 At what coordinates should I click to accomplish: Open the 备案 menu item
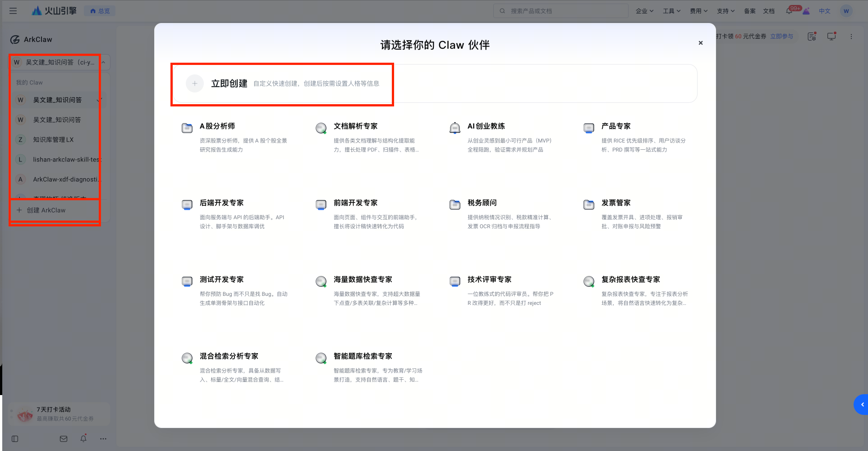(750, 11)
